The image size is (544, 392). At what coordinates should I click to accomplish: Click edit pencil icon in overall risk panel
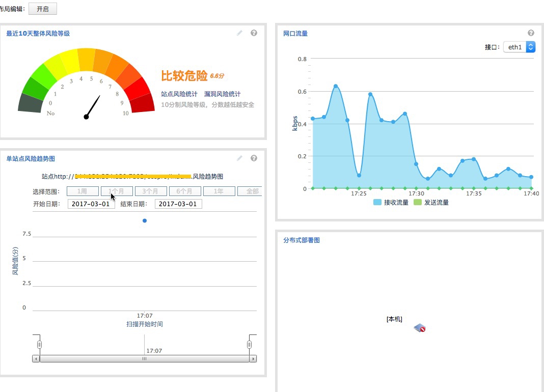coord(240,33)
